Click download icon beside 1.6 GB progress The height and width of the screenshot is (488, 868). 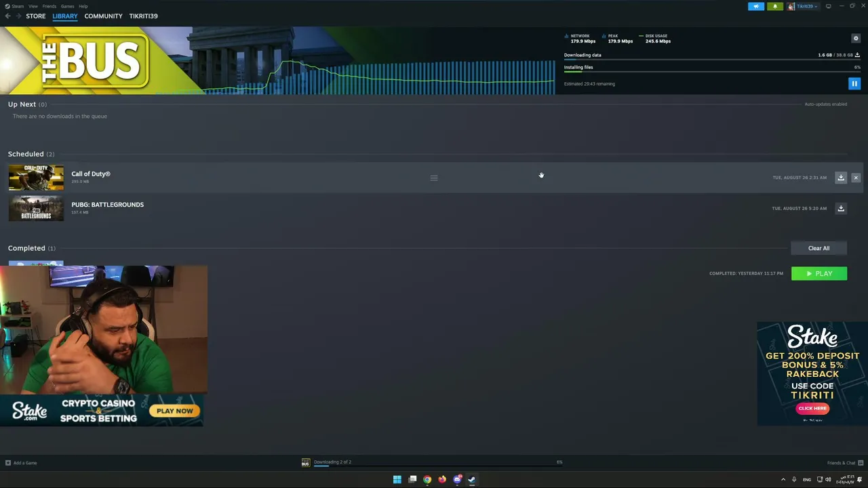857,55
